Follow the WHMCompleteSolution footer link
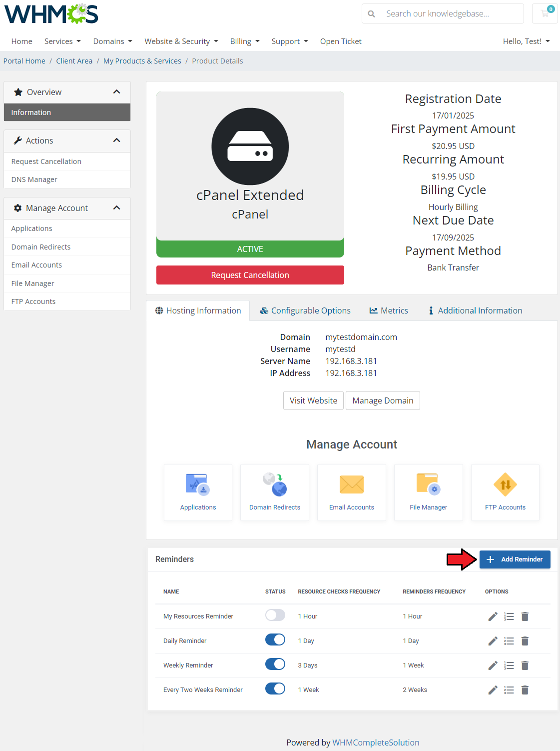 click(376, 742)
